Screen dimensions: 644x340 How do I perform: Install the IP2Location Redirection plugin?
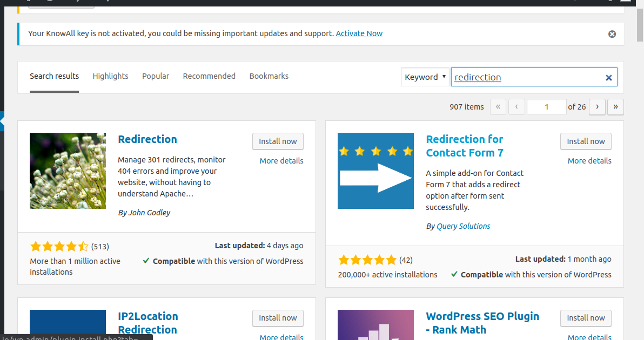pyautogui.click(x=278, y=318)
